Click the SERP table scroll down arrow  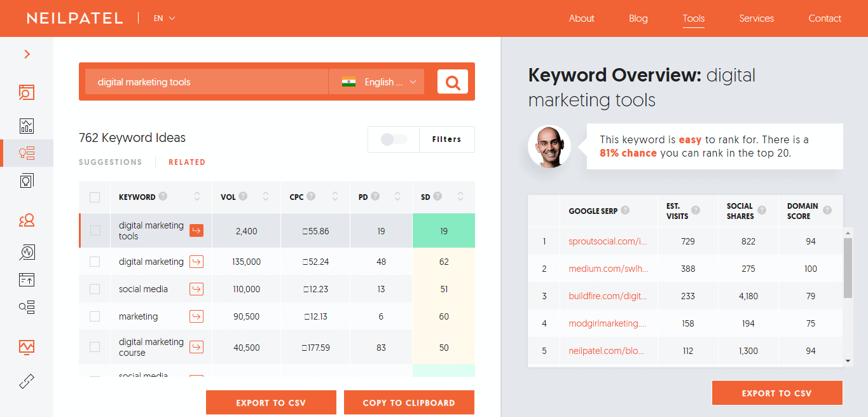click(x=848, y=361)
